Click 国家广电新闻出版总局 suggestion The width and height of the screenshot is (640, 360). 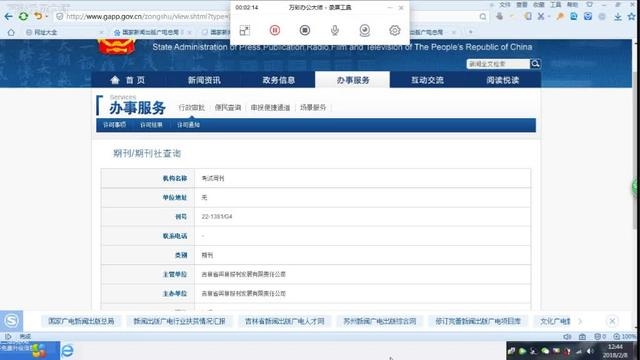coord(81,321)
